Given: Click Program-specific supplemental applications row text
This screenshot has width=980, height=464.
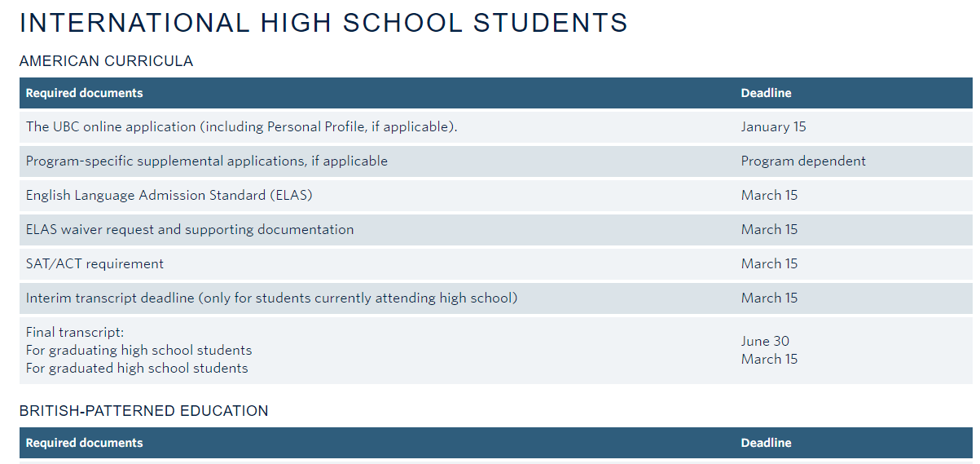Looking at the screenshot, I should (207, 161).
